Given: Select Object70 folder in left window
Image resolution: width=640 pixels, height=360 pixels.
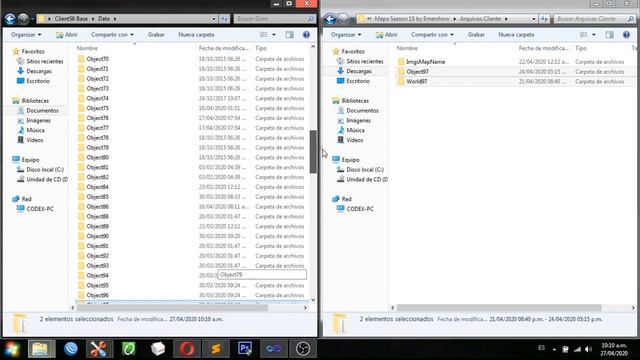Looking at the screenshot, I should point(98,59).
